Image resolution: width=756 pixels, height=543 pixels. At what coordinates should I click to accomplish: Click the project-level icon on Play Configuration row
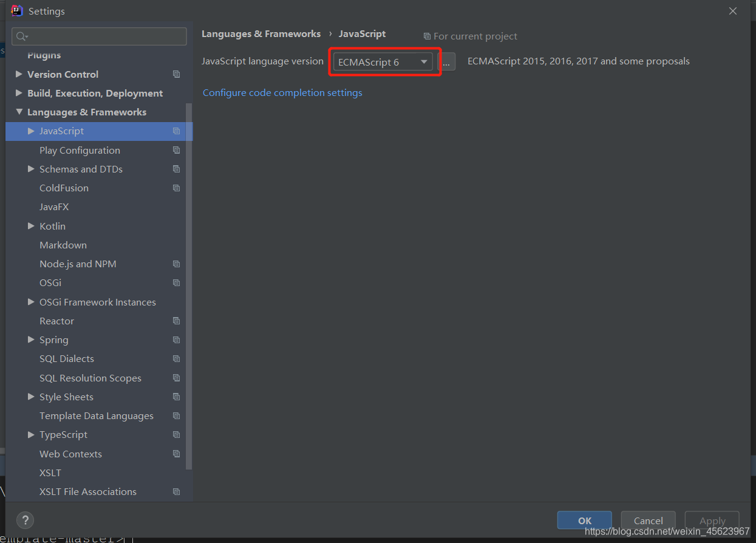(x=176, y=150)
